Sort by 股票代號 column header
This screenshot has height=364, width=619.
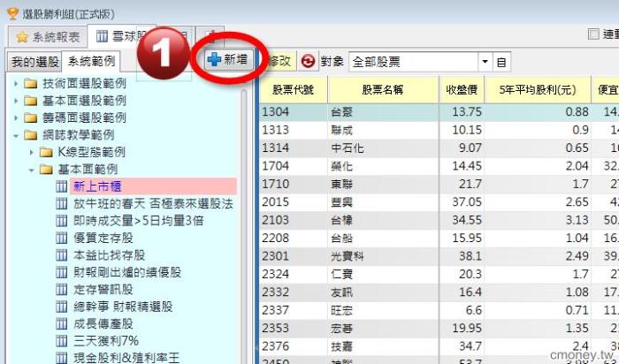click(x=294, y=89)
